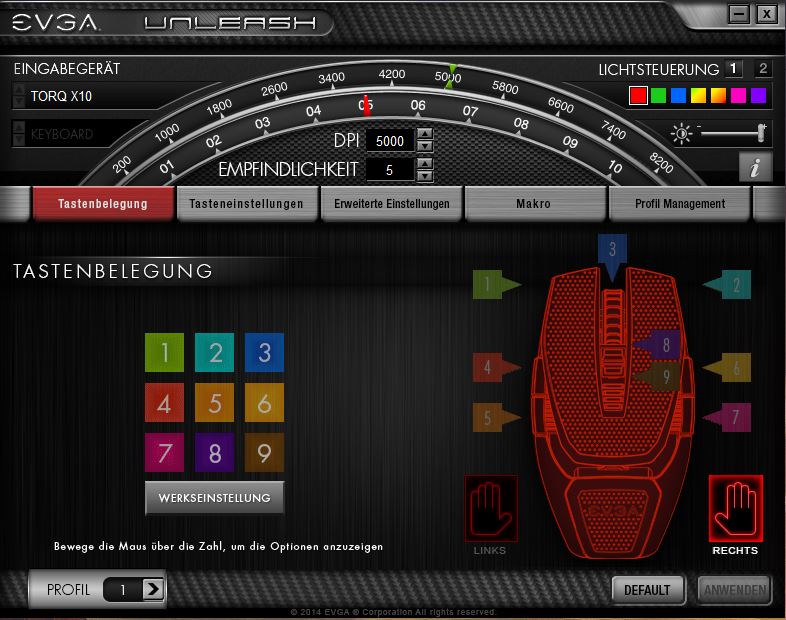786x620 pixels.
Task: Select green button tile number 1
Action: pos(164,352)
